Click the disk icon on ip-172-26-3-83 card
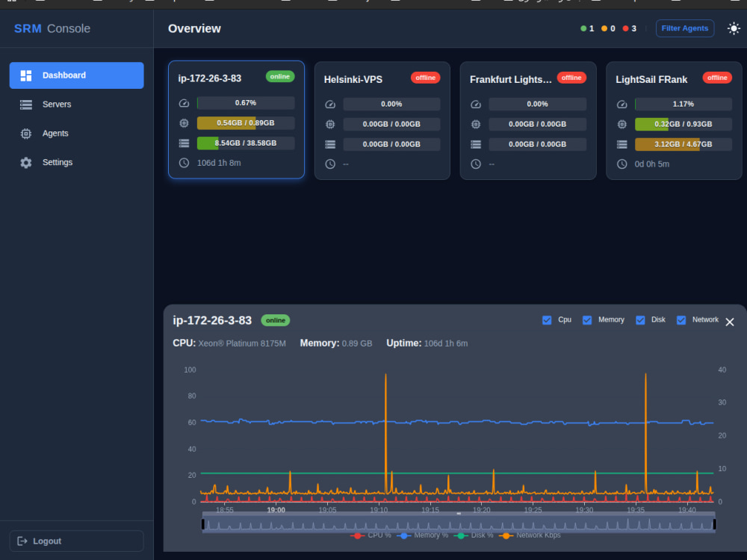This screenshot has width=747, height=560. click(184, 143)
